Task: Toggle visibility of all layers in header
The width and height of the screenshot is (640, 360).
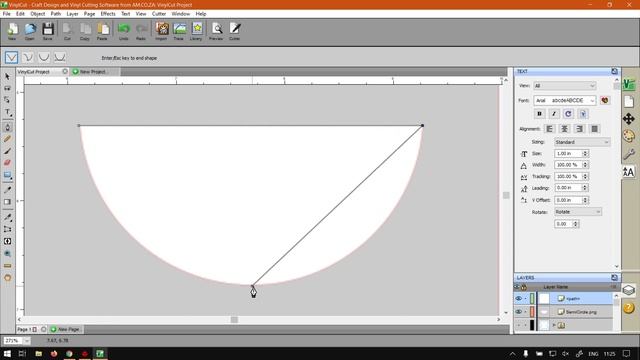Action: 517,287
